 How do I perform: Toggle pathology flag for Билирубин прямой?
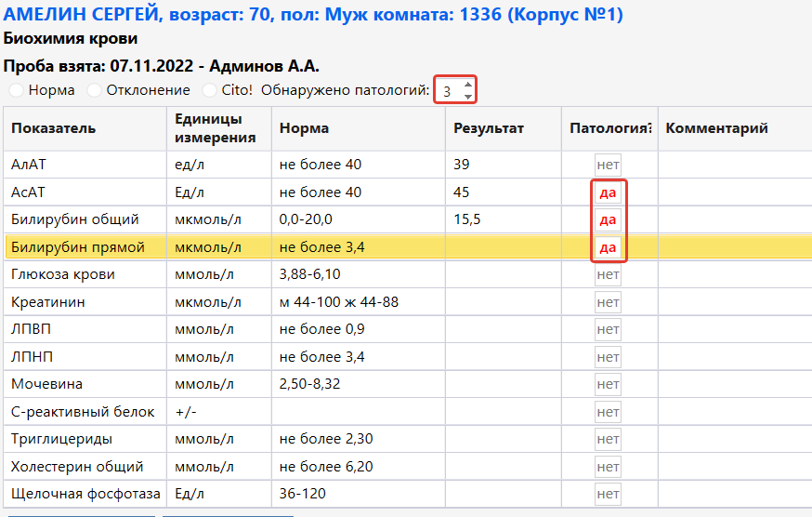(608, 247)
